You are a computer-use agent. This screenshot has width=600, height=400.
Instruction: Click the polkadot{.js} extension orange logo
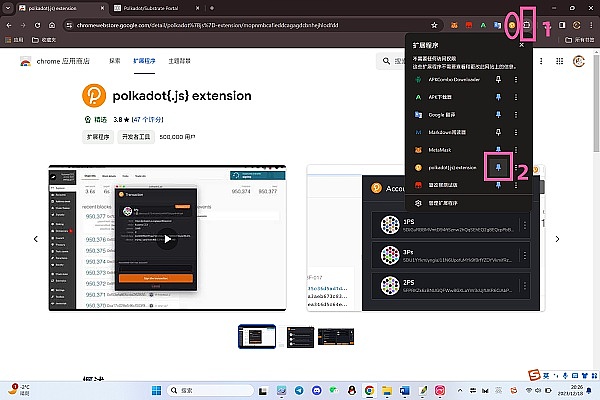point(94,96)
